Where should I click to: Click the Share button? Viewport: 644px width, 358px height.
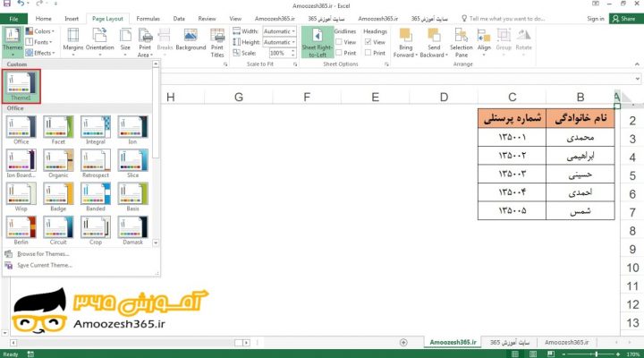click(x=626, y=19)
